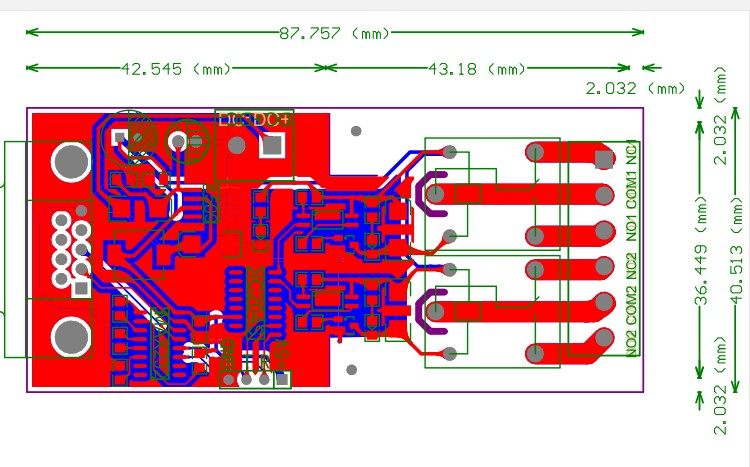
Task: Click the 87.757 (mm) width dimension label
Action: 334,33
